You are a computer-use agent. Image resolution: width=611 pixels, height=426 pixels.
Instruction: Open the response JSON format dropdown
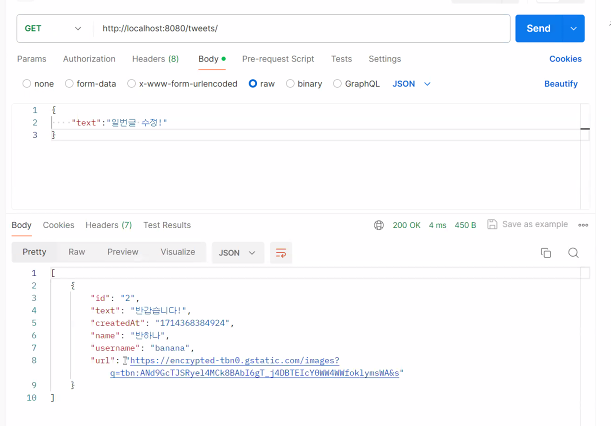click(x=238, y=253)
